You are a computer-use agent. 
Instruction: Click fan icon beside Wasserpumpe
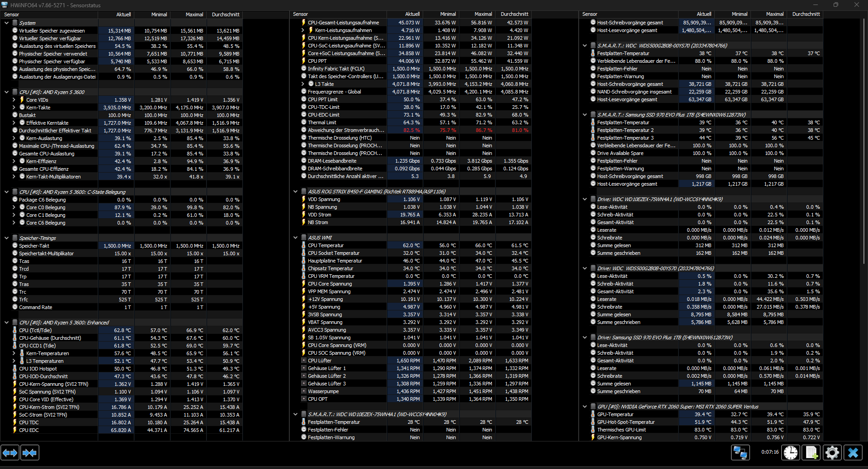pos(304,391)
